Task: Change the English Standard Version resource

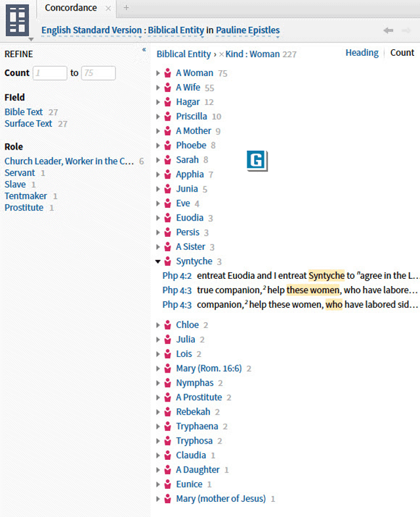Action: click(91, 30)
